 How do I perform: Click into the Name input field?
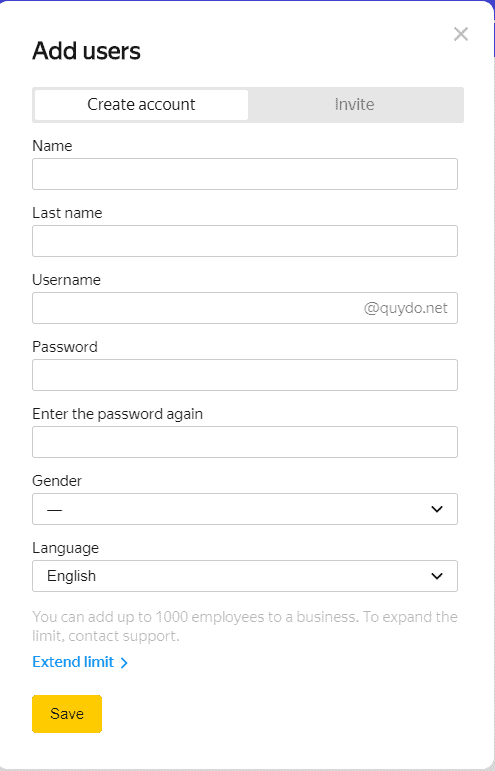245,174
